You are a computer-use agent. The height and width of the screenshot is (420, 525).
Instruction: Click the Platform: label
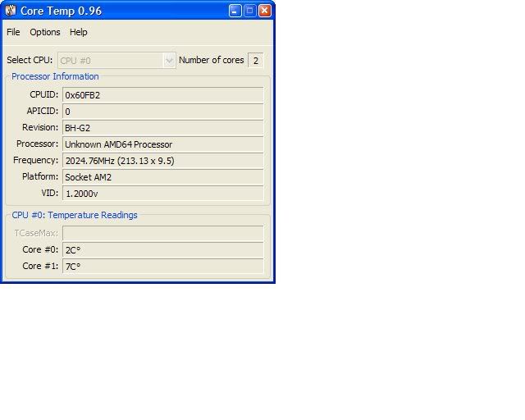[40, 177]
